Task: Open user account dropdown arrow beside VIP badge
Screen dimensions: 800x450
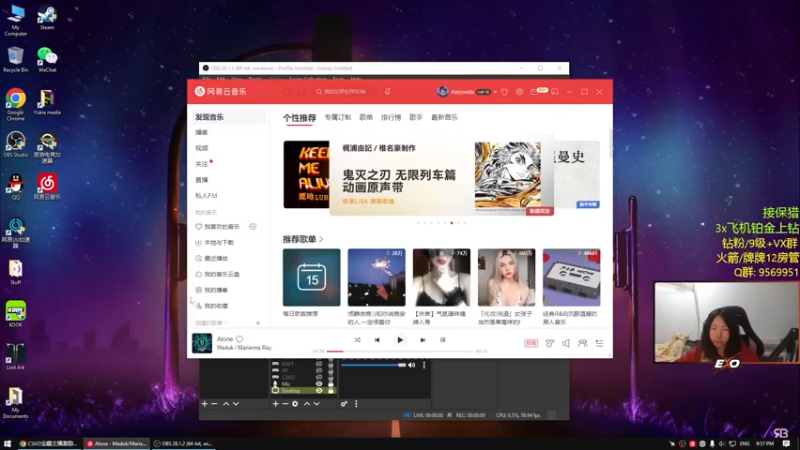Action: tap(495, 92)
